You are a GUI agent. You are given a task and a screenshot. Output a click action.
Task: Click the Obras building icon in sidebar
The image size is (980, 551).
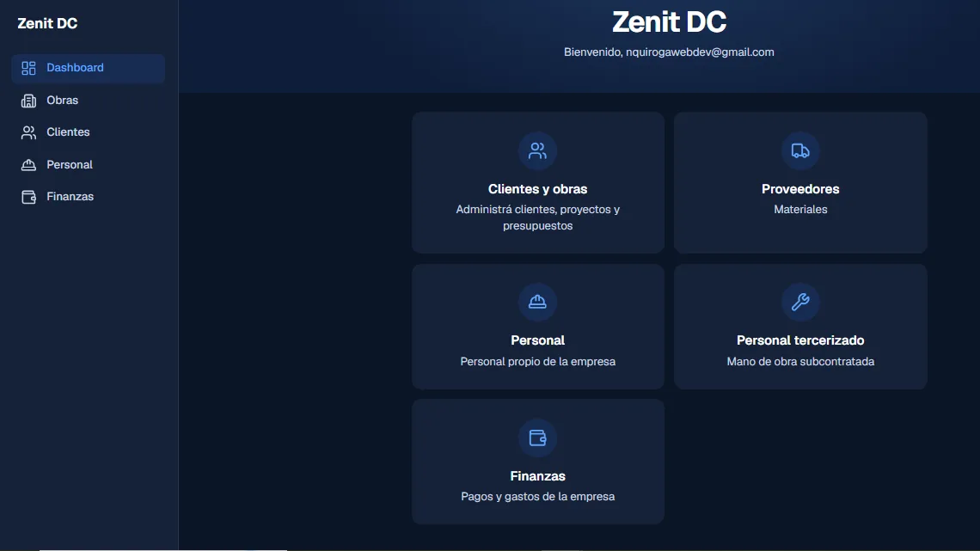click(28, 101)
